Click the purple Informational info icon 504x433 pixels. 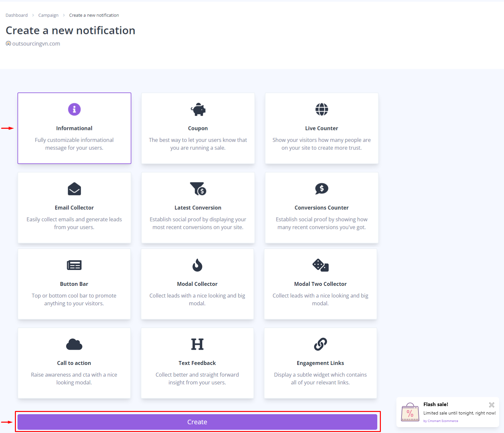coord(74,110)
